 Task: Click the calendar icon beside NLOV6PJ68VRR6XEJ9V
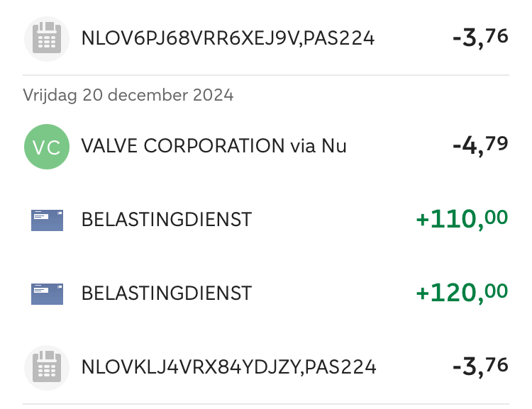click(x=47, y=38)
